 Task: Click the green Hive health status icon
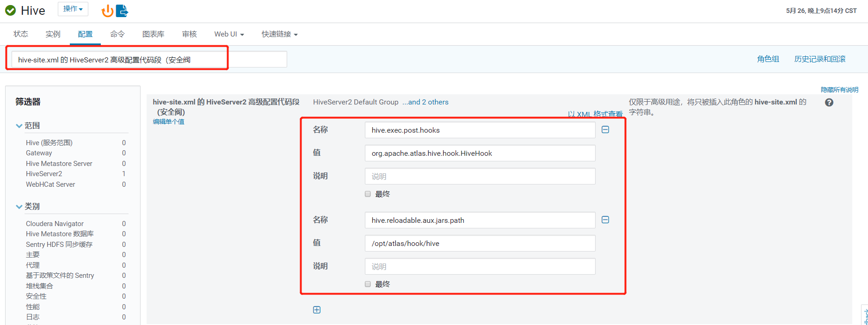click(10, 11)
